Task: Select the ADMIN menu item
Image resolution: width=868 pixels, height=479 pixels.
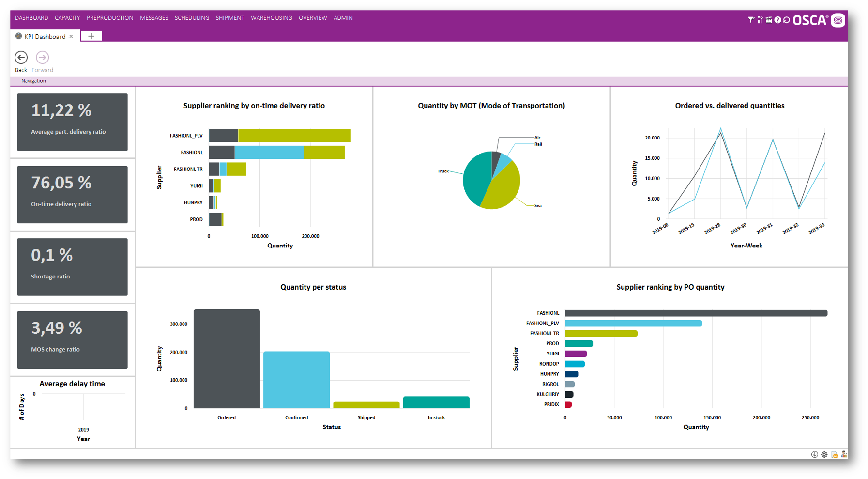Action: click(343, 18)
